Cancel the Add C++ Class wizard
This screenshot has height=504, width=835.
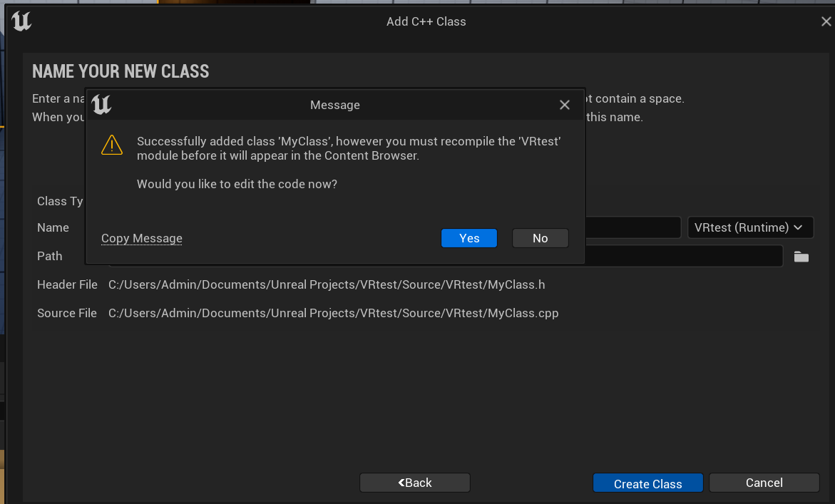pos(764,483)
